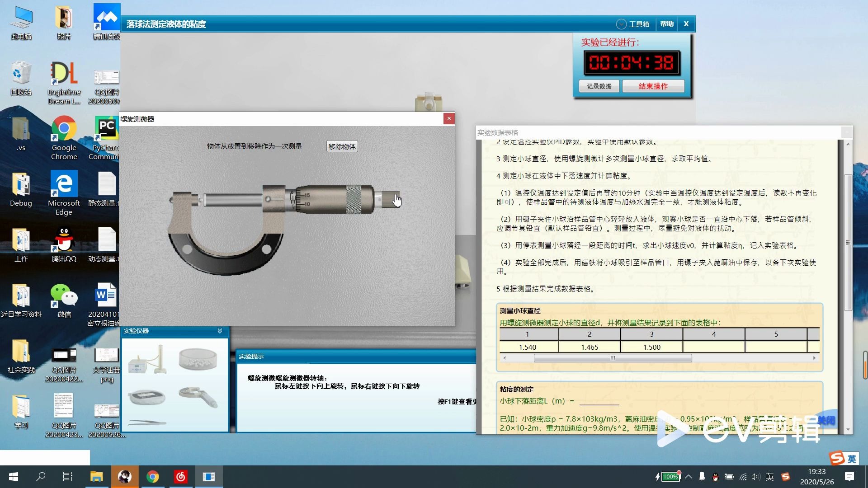Screen dimensions: 868x488
Task: Click right arrow of diameter table scrollbar
Action: tap(814, 358)
